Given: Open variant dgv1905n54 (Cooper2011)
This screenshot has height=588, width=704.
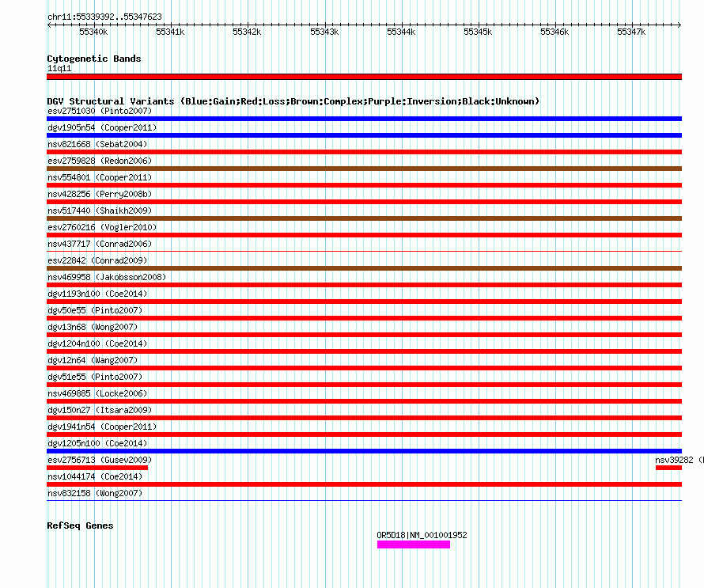Looking at the screenshot, I should [x=102, y=127].
